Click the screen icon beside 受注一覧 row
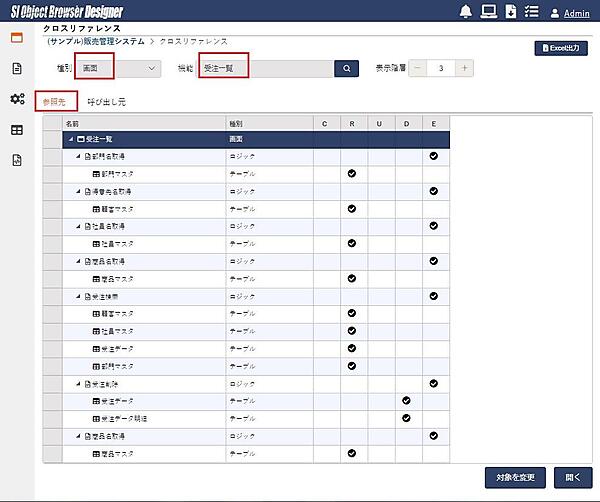The height and width of the screenshot is (502, 600). pyautogui.click(x=81, y=139)
